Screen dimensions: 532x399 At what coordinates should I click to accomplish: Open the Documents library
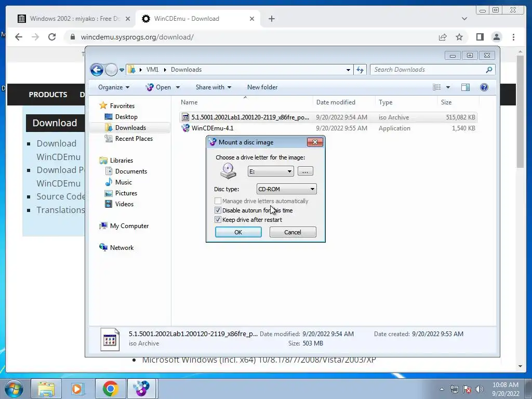point(131,171)
